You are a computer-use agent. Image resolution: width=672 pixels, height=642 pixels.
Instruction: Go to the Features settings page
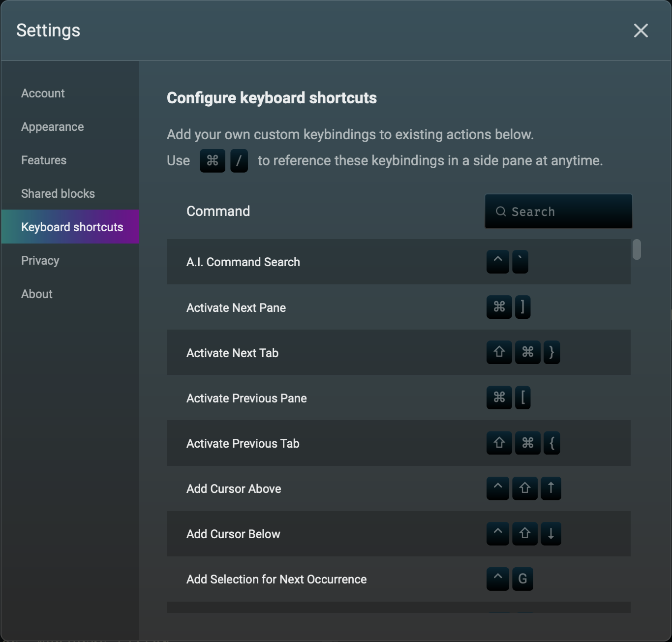tap(44, 160)
